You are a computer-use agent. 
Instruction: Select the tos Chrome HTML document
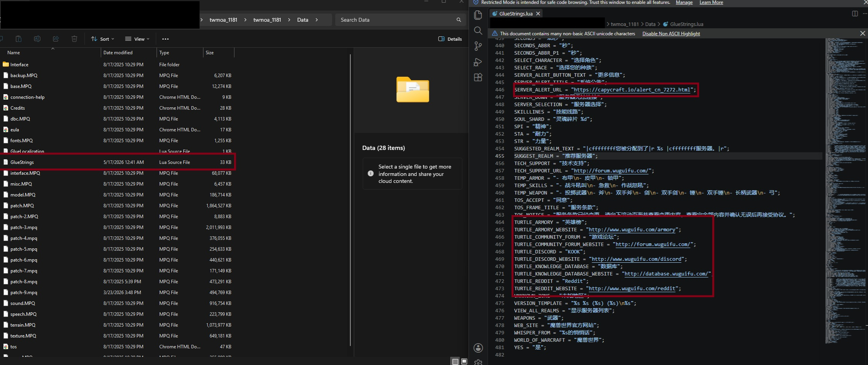(x=117, y=346)
